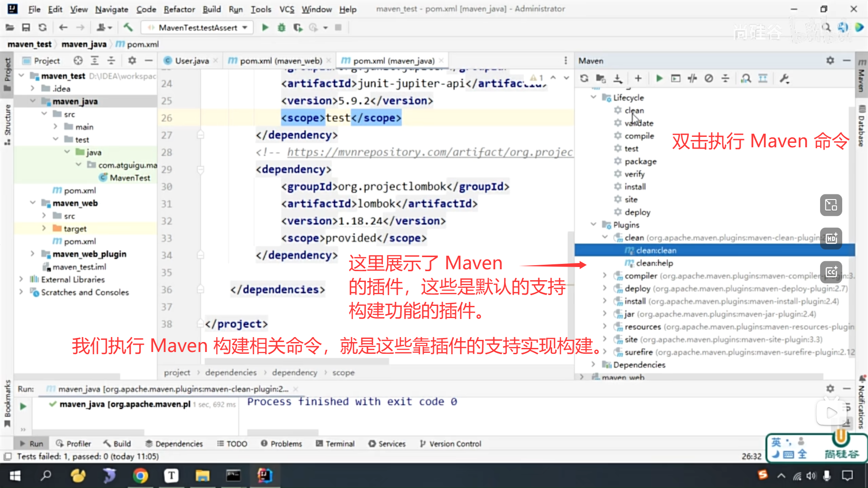The height and width of the screenshot is (488, 868).
Task: Click Select Opened File target icon
Action: pyautogui.click(x=78, y=61)
